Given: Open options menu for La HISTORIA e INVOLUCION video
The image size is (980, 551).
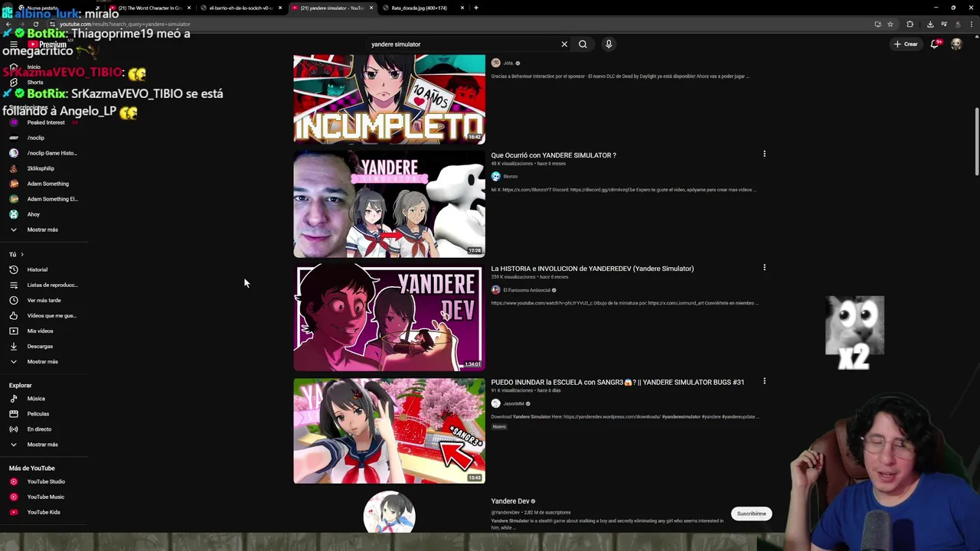Looking at the screenshot, I should pos(764,267).
